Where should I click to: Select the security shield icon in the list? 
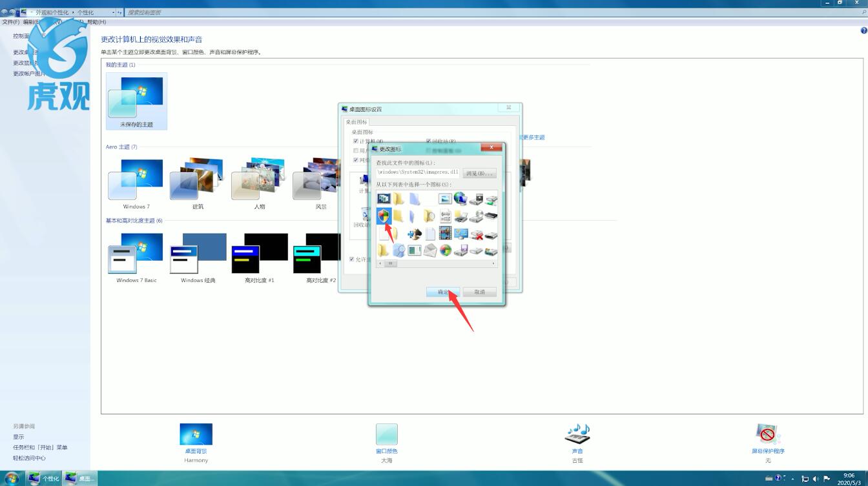(x=384, y=216)
